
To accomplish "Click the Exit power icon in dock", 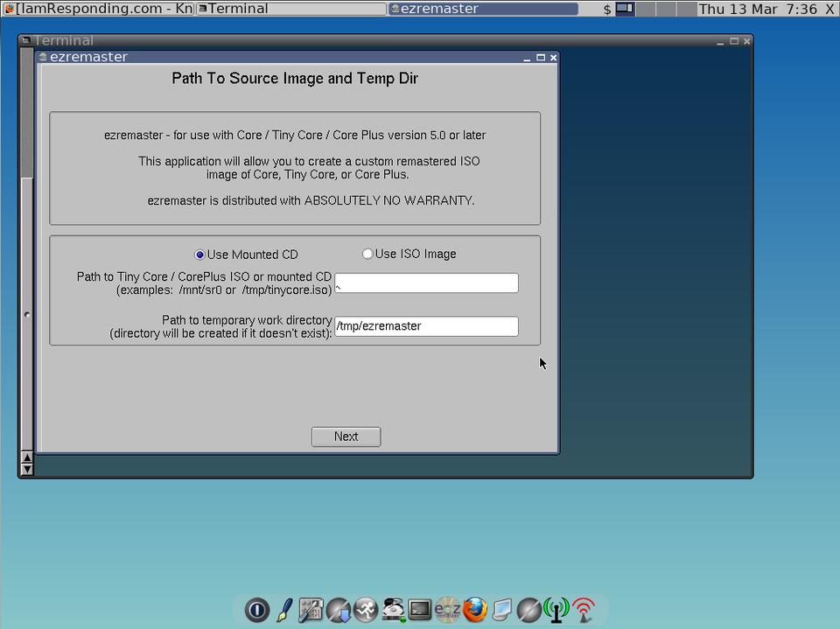I will coord(256,610).
